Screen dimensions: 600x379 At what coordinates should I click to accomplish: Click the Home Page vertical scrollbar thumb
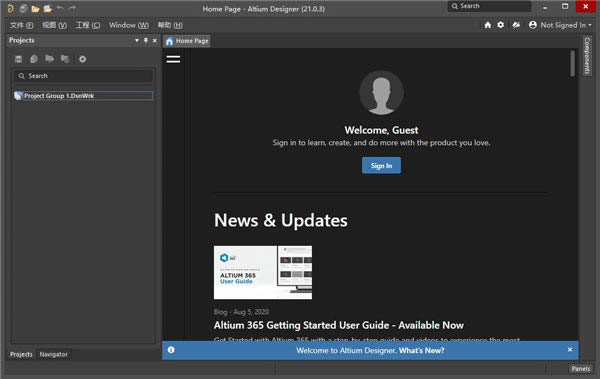(572, 63)
